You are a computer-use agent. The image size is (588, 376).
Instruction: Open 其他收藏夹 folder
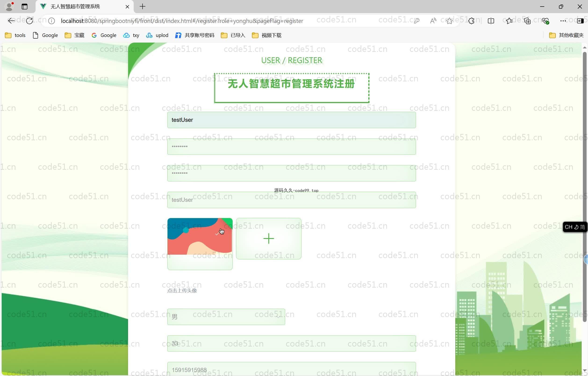566,36
